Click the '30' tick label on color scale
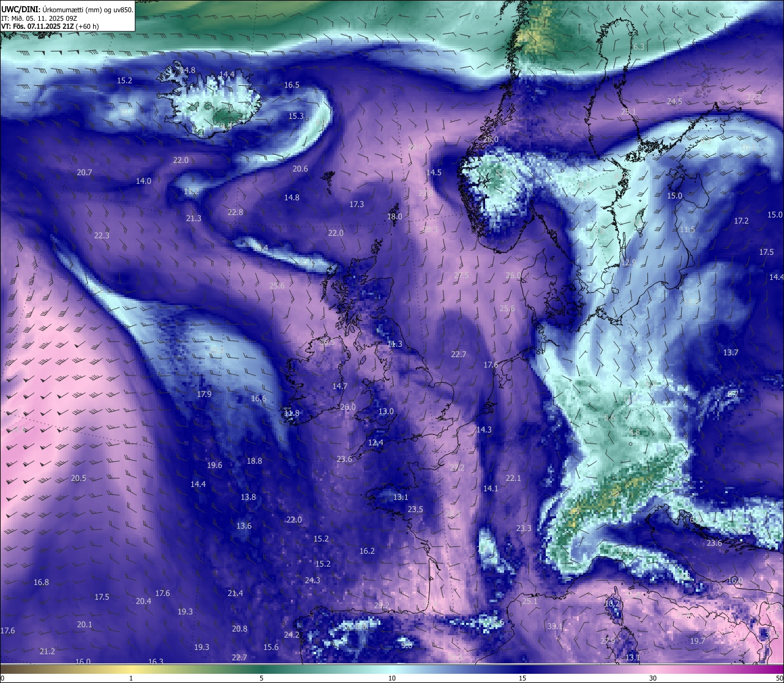Image resolution: width=784 pixels, height=683 pixels. [653, 678]
